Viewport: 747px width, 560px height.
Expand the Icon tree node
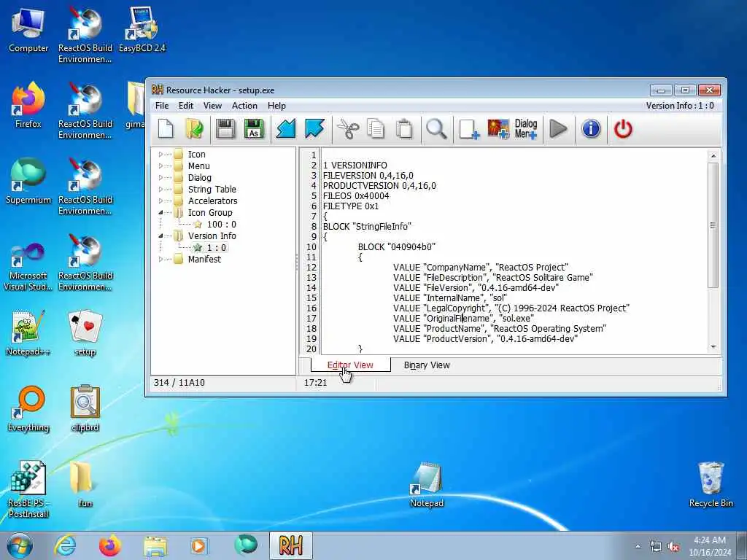[160, 155]
